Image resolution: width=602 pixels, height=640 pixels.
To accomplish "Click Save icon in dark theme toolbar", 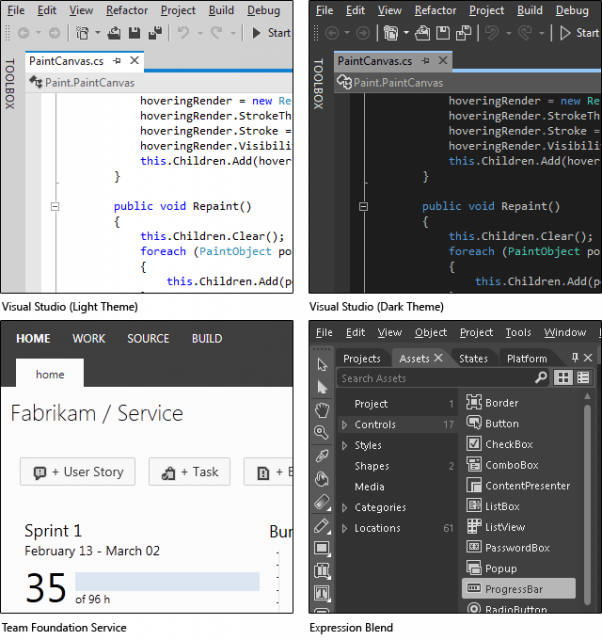I will tap(443, 33).
